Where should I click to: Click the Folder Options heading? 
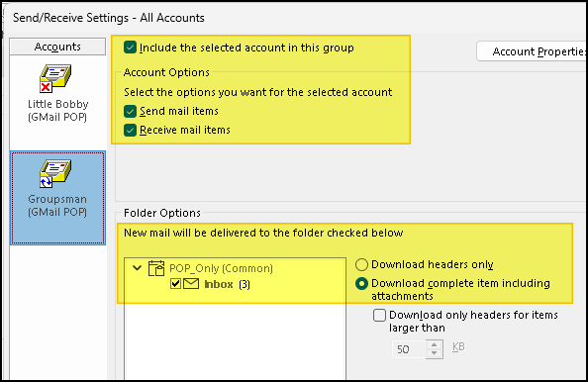click(x=162, y=213)
